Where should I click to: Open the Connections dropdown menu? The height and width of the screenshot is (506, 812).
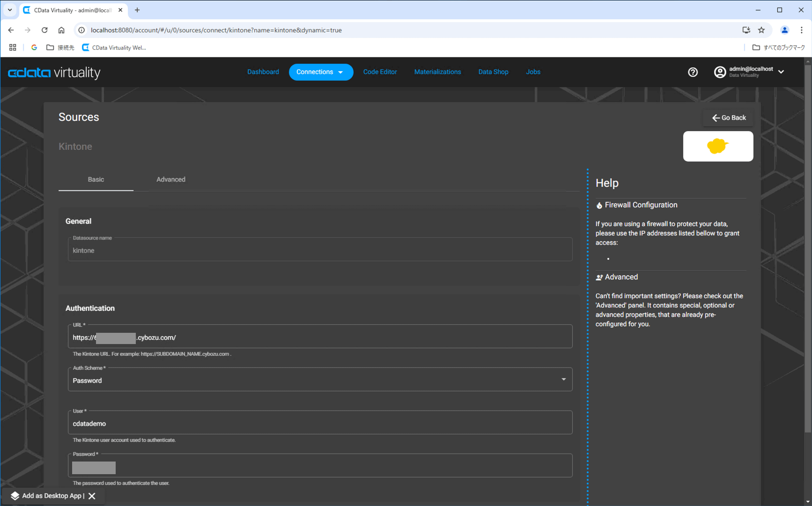point(321,72)
